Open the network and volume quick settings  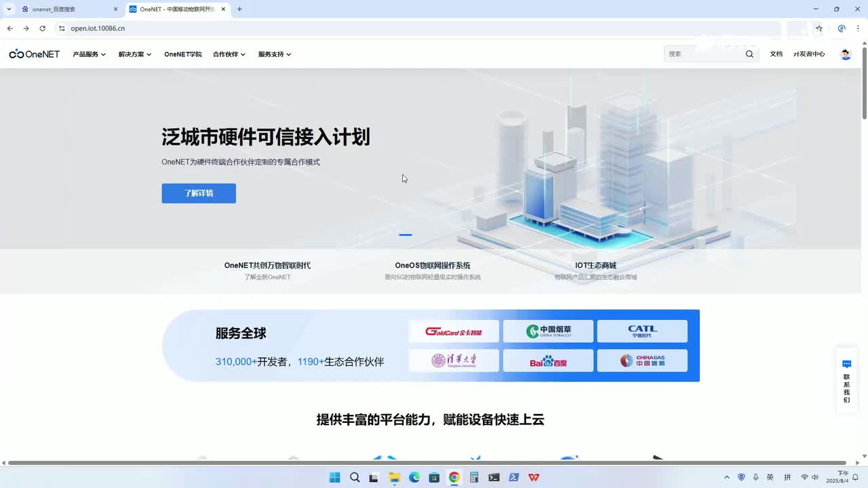point(810,477)
